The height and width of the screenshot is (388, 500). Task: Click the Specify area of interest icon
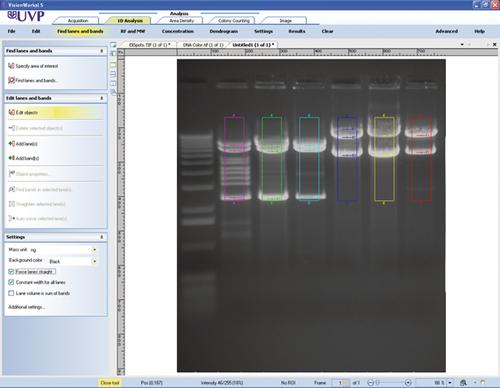[11, 66]
